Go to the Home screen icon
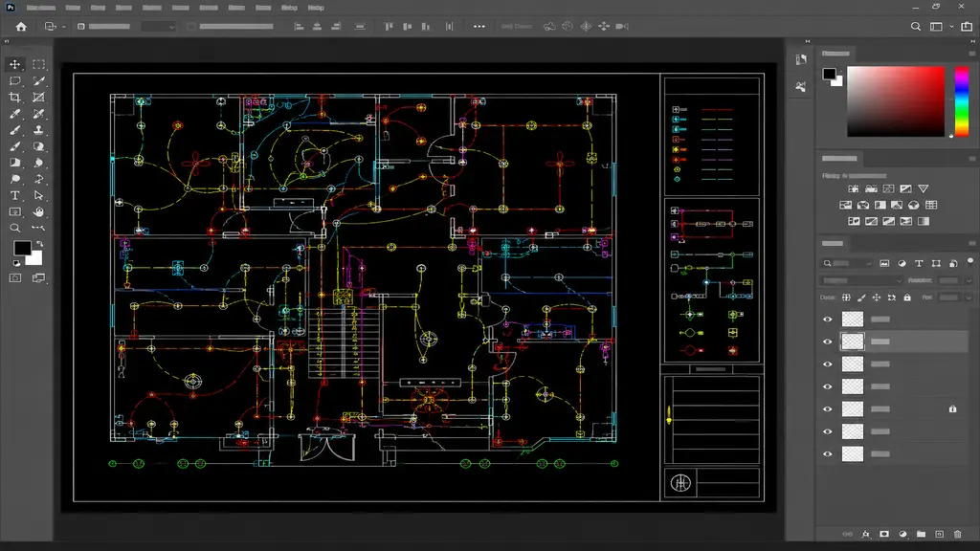Screen dimensions: 980x551 (x=21, y=26)
